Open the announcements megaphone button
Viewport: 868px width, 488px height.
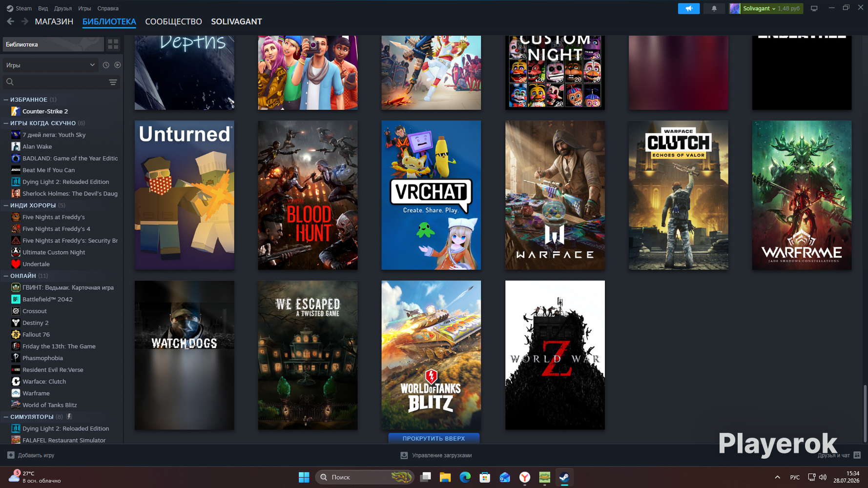(x=689, y=8)
